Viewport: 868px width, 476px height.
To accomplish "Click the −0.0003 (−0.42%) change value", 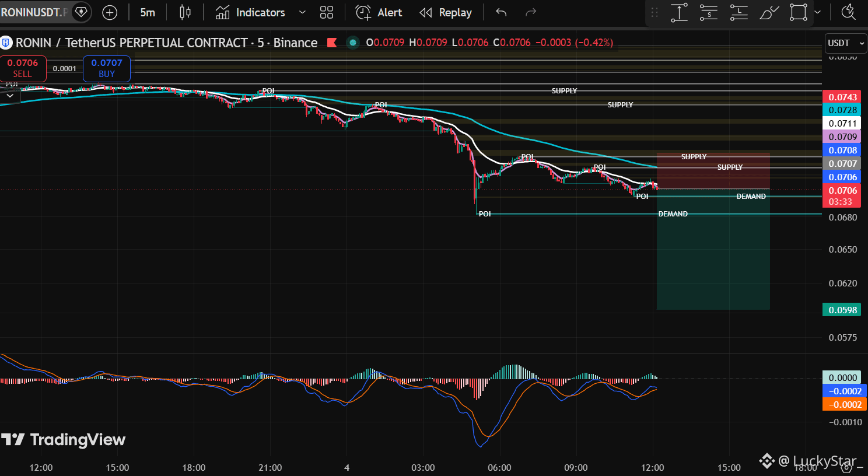I will pos(574,43).
